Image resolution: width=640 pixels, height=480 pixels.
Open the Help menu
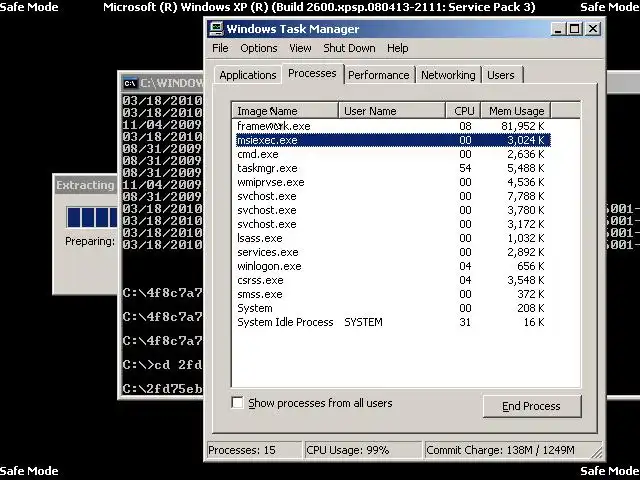pos(398,48)
